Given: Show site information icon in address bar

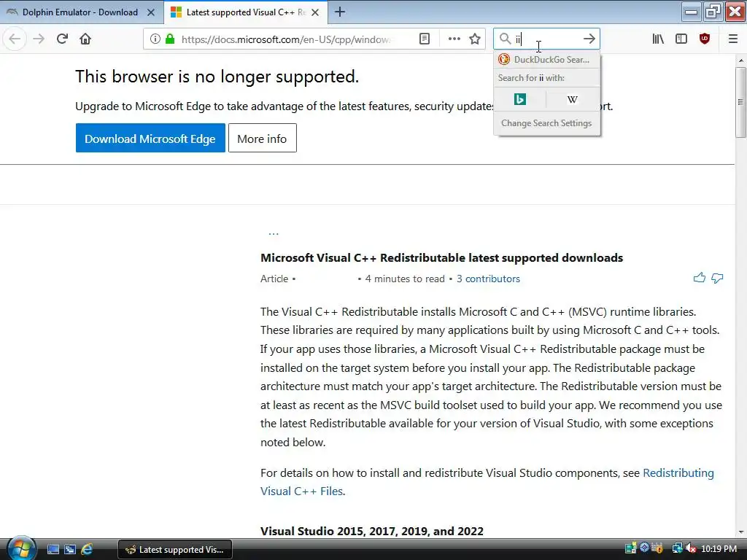Looking at the screenshot, I should [155, 39].
